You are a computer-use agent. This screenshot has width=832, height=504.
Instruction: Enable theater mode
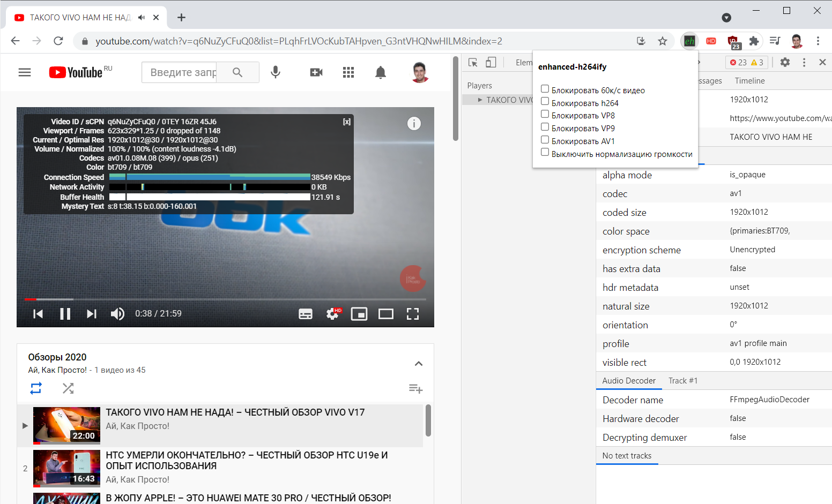pyautogui.click(x=386, y=314)
